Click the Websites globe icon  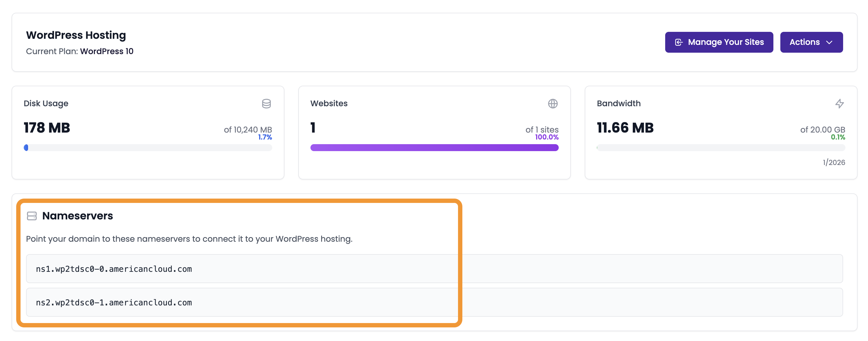pyautogui.click(x=553, y=103)
